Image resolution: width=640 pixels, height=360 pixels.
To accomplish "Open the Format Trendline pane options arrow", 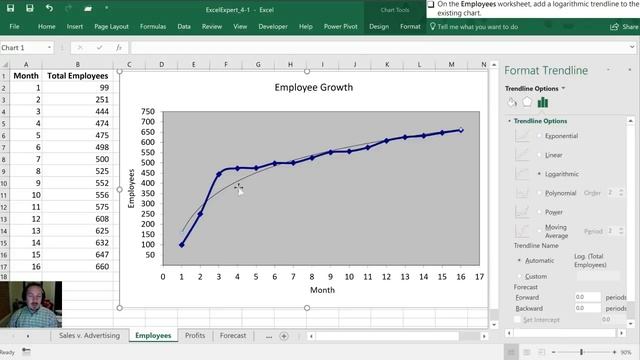I will pos(608,70).
